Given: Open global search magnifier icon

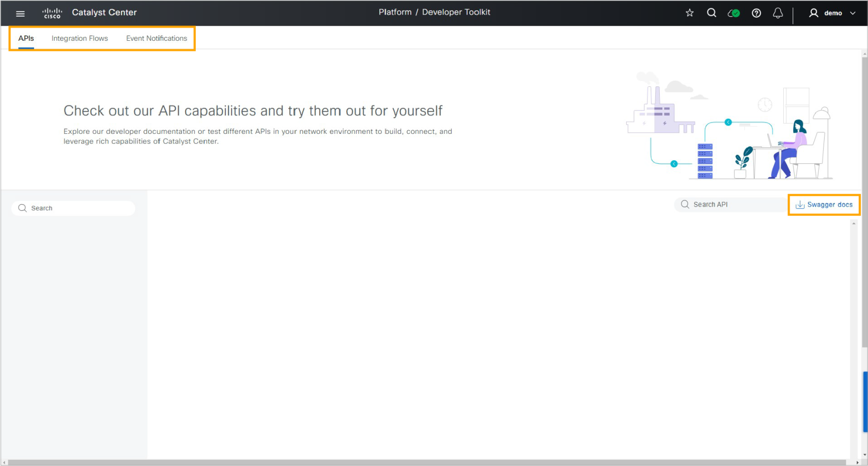Looking at the screenshot, I should pyautogui.click(x=711, y=13).
